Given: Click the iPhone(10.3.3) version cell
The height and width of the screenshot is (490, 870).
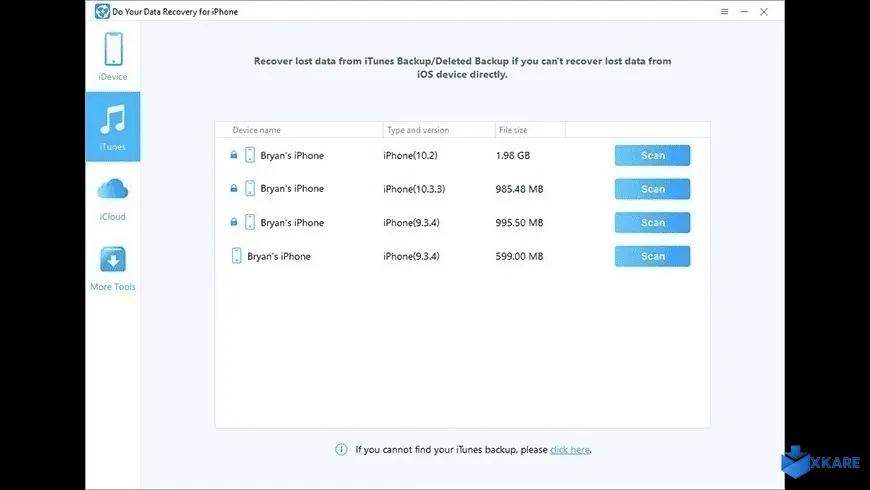Looking at the screenshot, I should [414, 189].
